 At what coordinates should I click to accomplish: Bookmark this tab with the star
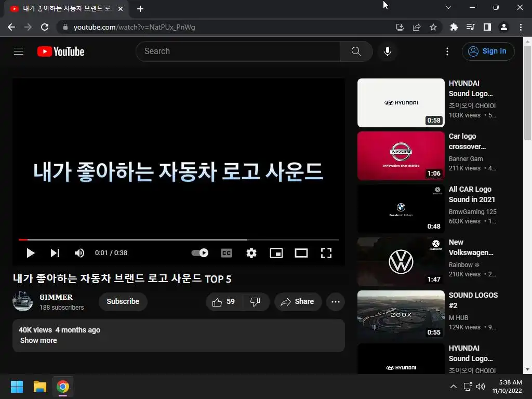[433, 27]
